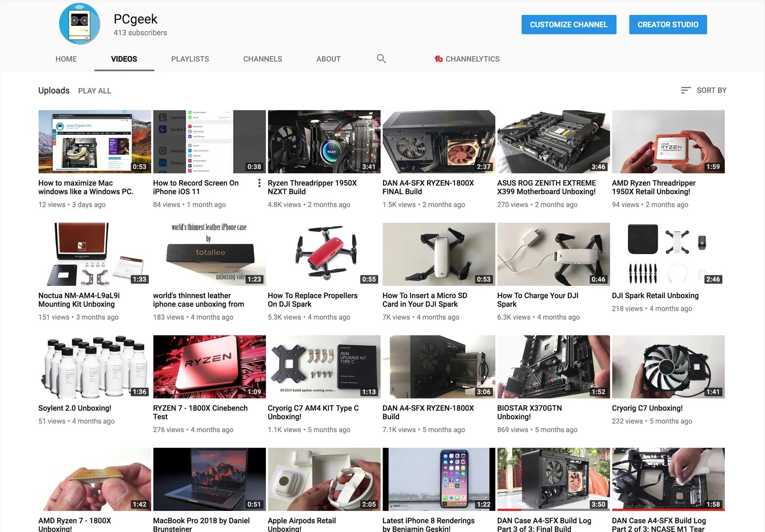
Task: Open iPhone iOS 11 screen recording thumbnail
Action: pos(209,141)
